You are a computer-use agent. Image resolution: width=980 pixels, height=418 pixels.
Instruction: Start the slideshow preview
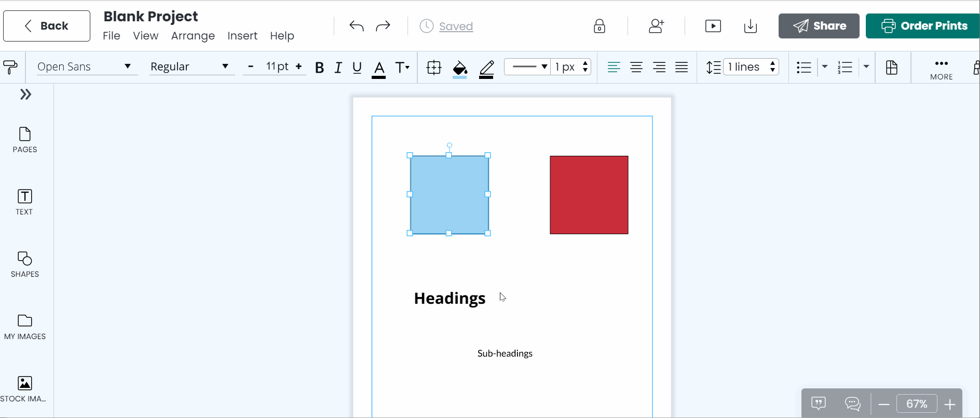tap(713, 26)
